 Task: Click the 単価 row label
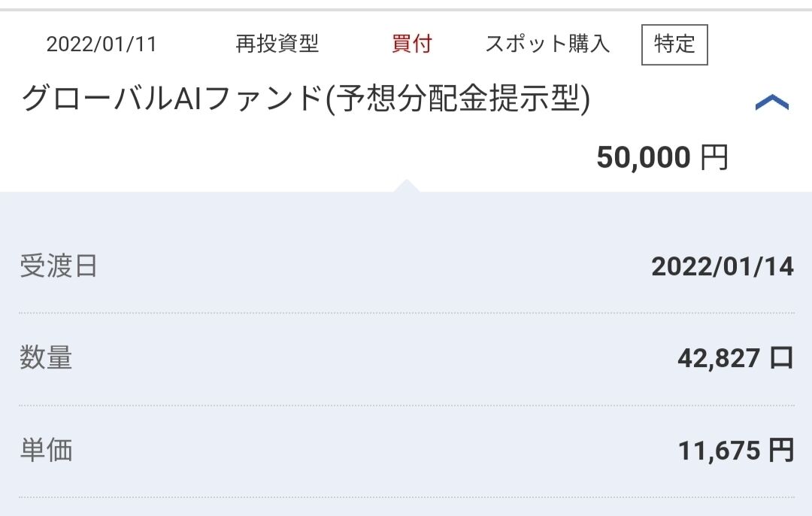point(46,450)
